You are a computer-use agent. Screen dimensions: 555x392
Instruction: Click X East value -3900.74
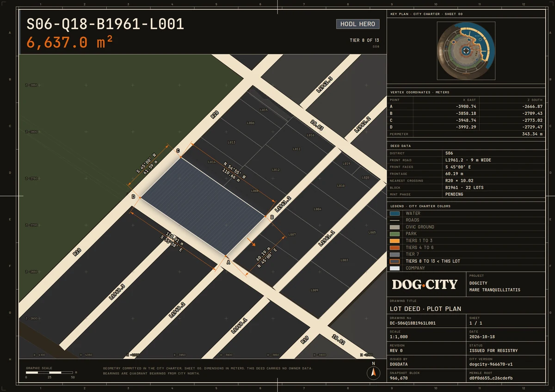(x=466, y=106)
